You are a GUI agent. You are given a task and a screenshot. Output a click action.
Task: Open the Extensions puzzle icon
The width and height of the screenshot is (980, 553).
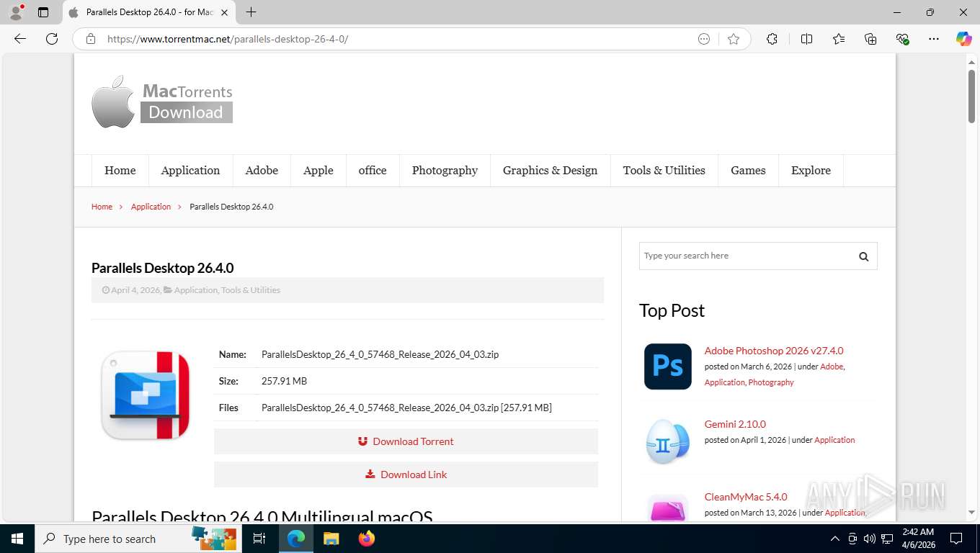click(772, 39)
